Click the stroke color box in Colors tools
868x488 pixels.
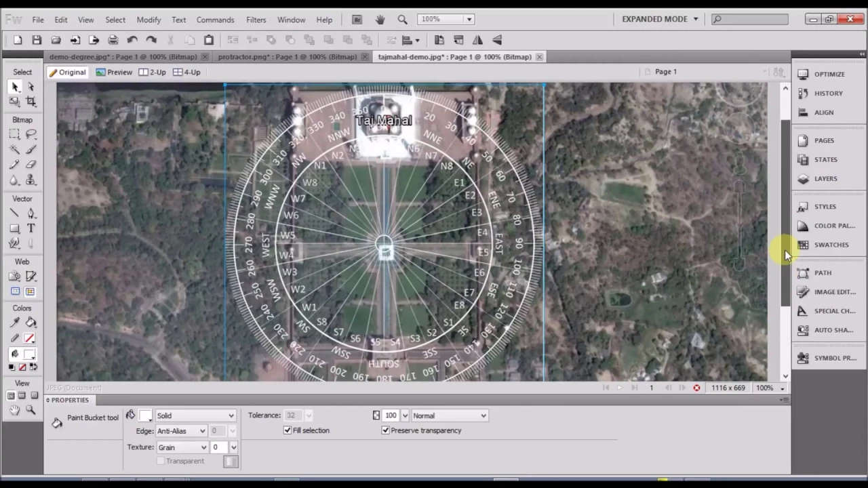point(30,338)
